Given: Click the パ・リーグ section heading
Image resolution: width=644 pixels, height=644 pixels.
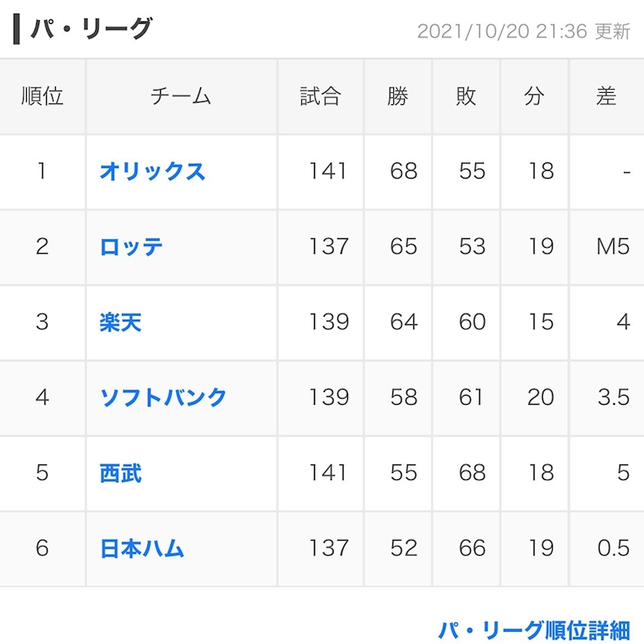Looking at the screenshot, I should pyautogui.click(x=90, y=29).
